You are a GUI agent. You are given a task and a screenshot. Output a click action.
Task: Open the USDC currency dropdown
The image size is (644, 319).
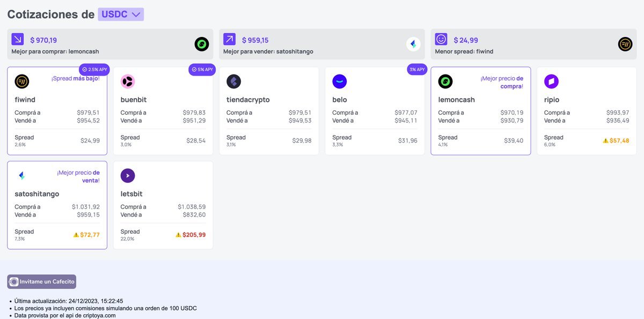tap(121, 14)
